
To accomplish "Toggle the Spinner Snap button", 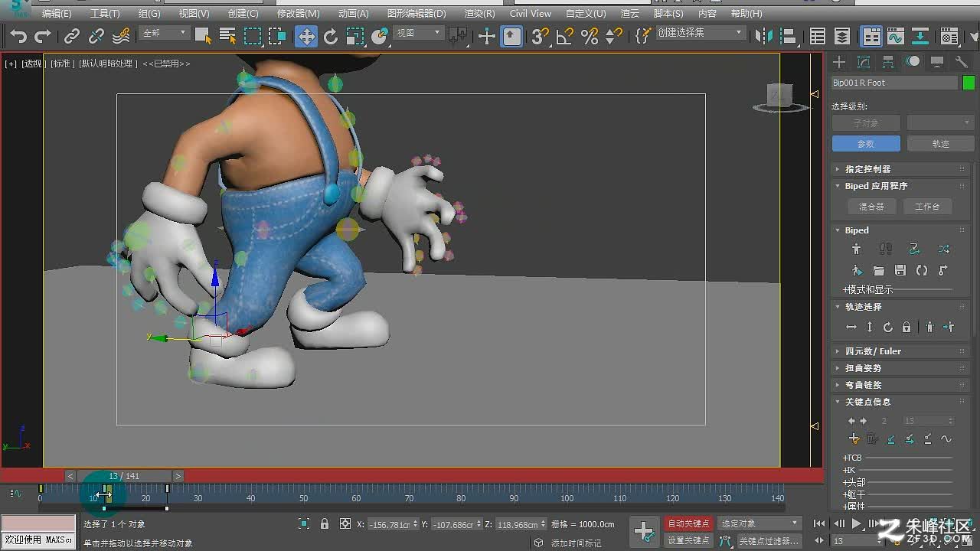I will click(x=614, y=36).
